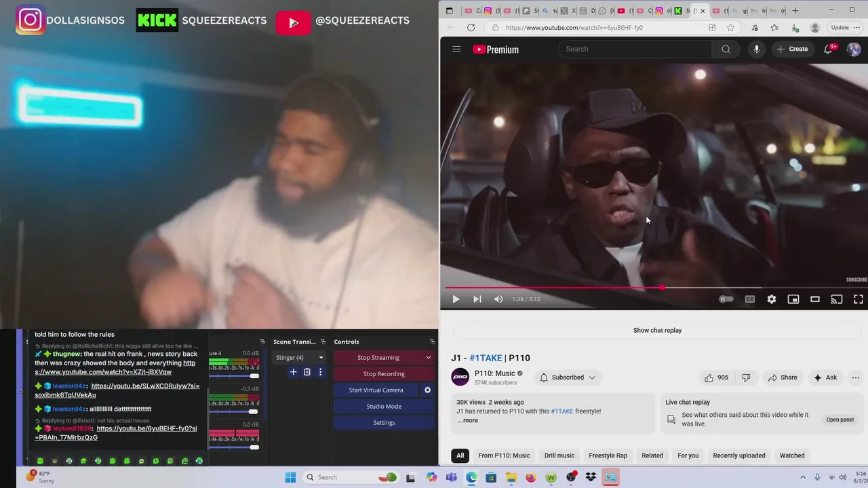Pop out the Controls dock
868x488 pixels.
tap(432, 342)
